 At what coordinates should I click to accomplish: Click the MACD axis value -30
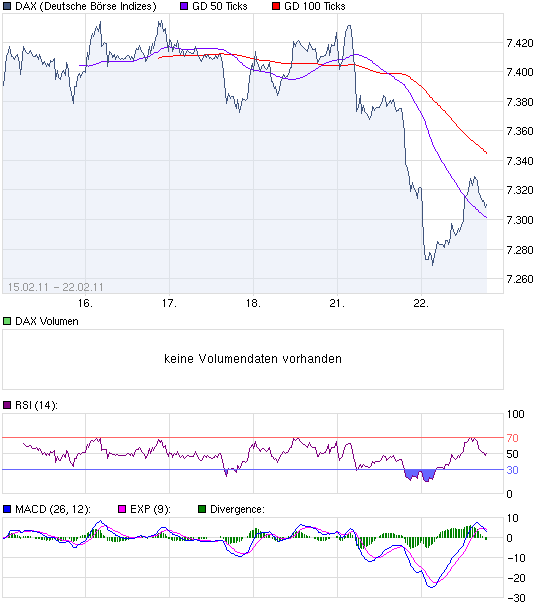click(516, 598)
